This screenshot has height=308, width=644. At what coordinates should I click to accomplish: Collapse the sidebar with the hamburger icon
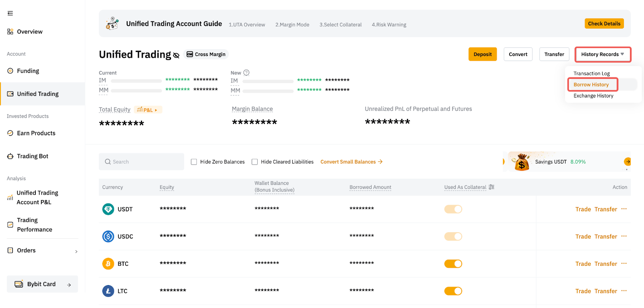(x=10, y=13)
